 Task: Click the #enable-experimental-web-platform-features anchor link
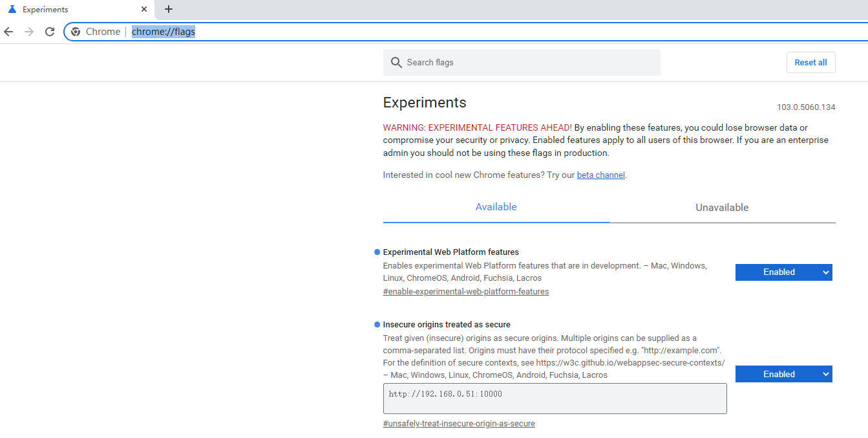pyautogui.click(x=465, y=292)
